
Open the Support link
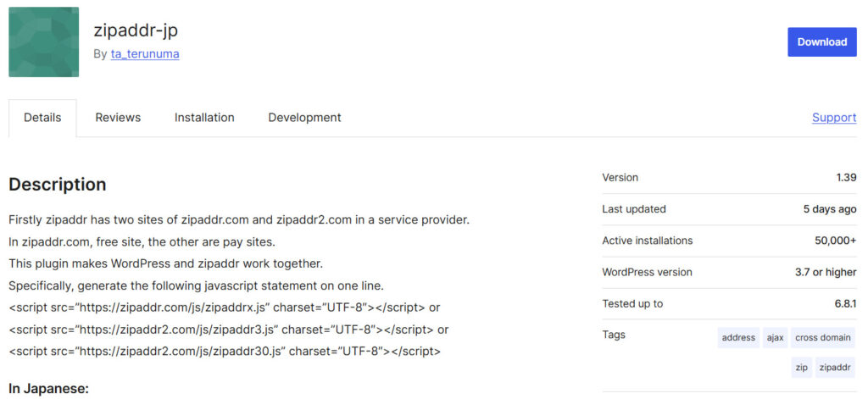pyautogui.click(x=834, y=118)
